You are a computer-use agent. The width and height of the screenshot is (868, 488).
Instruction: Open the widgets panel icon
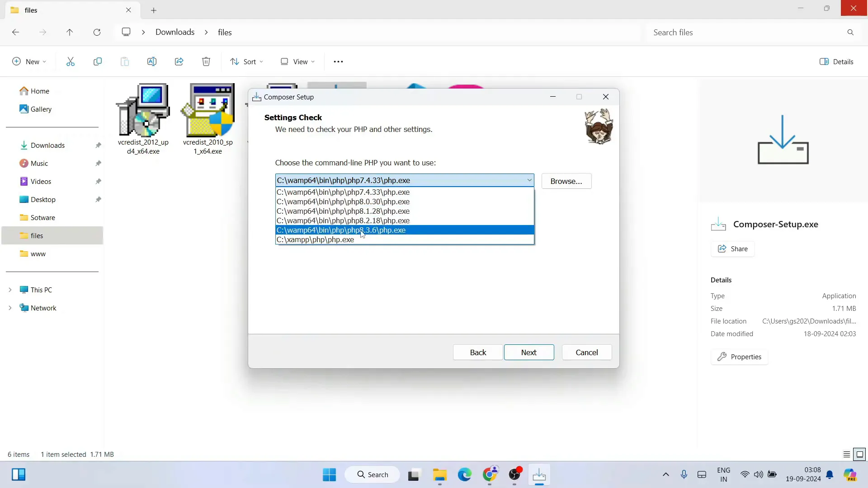(x=19, y=475)
